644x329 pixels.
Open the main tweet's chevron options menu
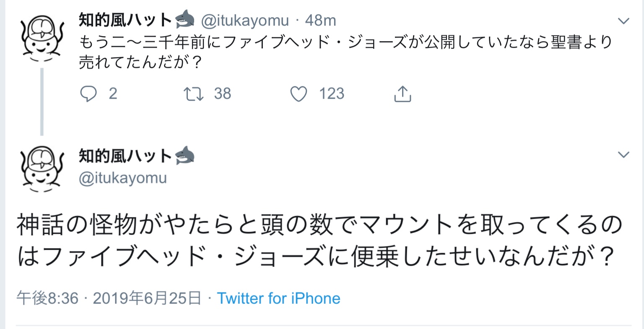(624, 155)
